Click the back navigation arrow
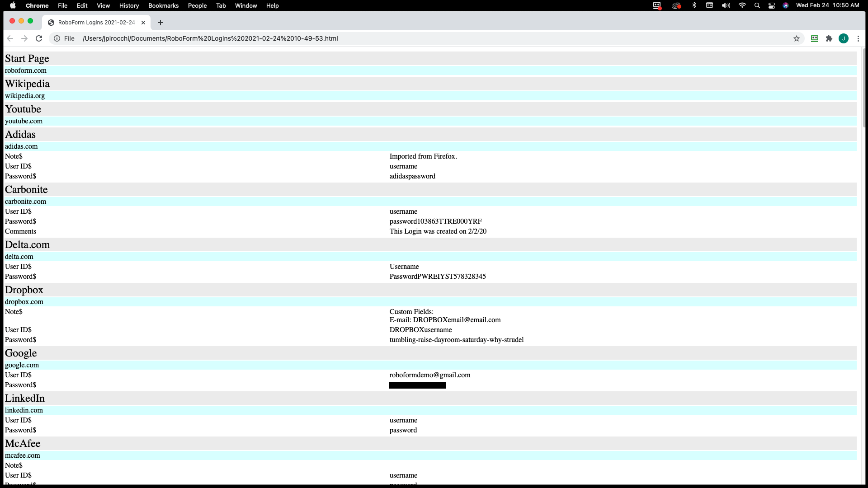The width and height of the screenshot is (868, 488). pyautogui.click(x=10, y=38)
